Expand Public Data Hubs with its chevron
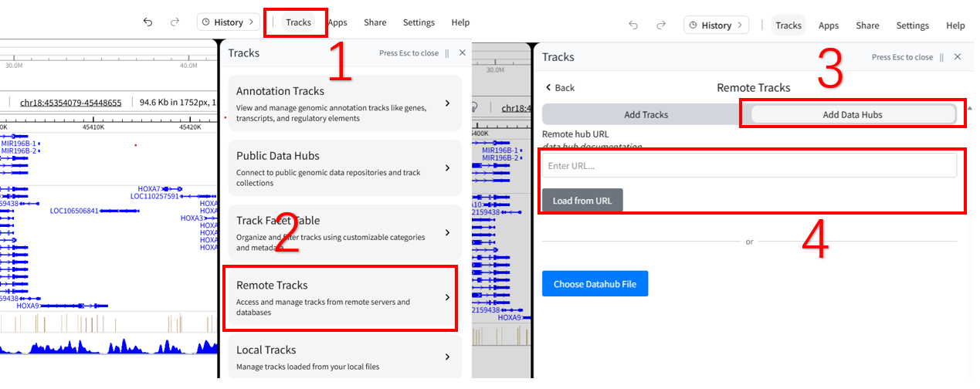 448,168
